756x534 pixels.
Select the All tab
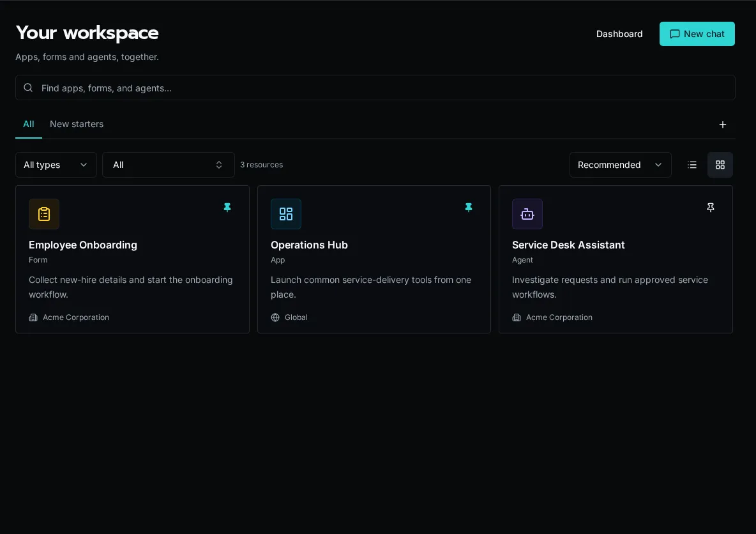pyautogui.click(x=29, y=124)
